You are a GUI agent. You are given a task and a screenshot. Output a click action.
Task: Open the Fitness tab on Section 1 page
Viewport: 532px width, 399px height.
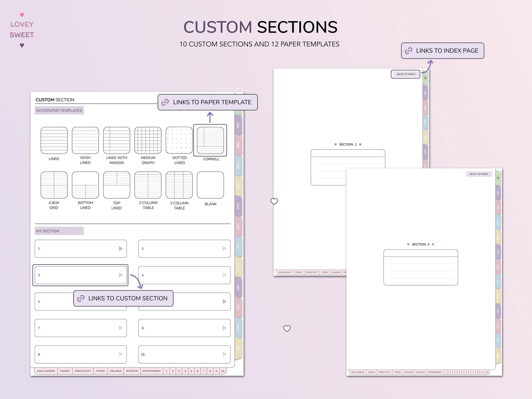coord(325,272)
